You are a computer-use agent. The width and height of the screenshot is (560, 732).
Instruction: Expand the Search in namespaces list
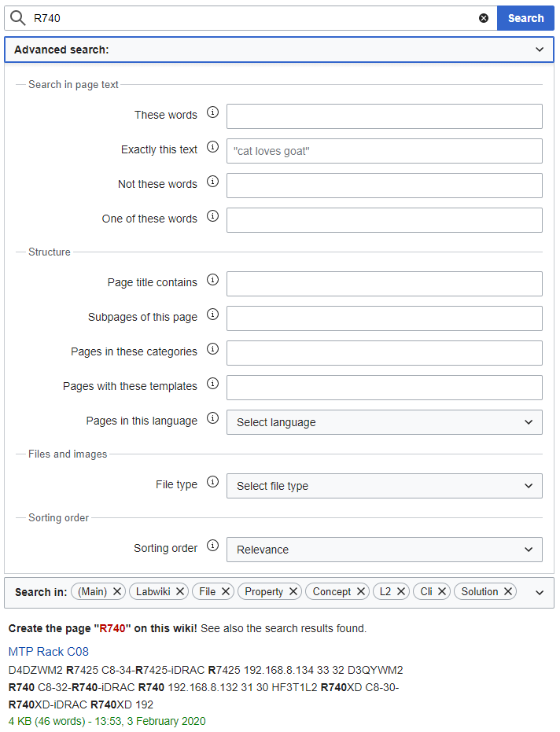click(540, 592)
